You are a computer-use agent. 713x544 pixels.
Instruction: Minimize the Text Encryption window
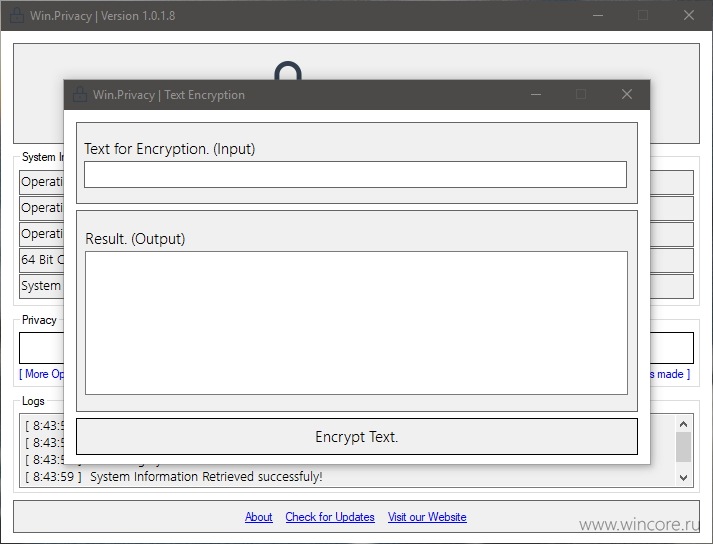pyautogui.click(x=536, y=94)
